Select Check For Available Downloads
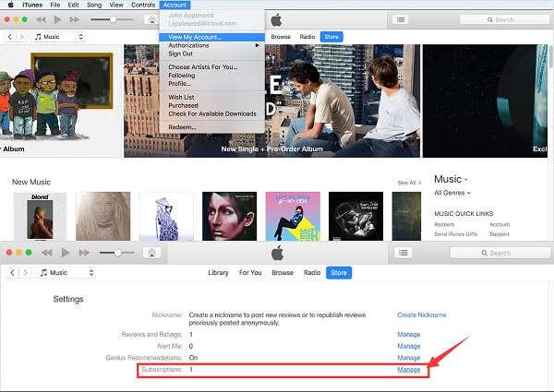Screen dimensions: 554x392 (x=212, y=113)
